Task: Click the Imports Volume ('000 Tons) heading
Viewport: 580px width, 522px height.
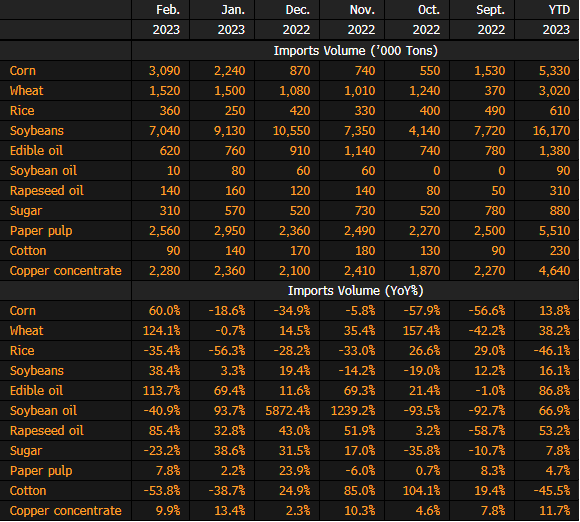Action: (355, 50)
